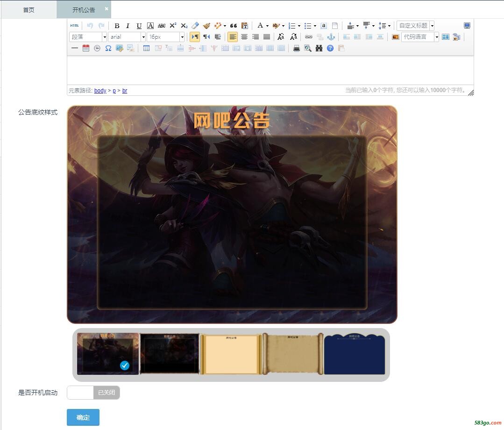This screenshot has height=430, width=504.
Task: Insert a hyperlink
Action: pyautogui.click(x=309, y=37)
